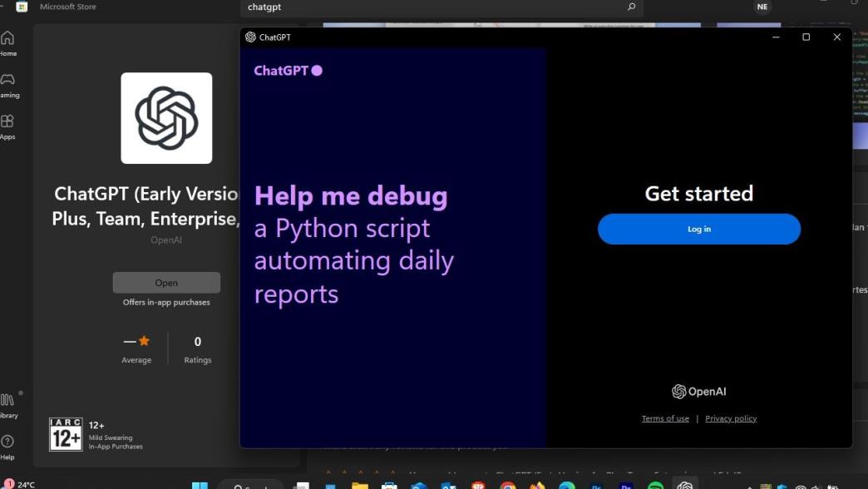Open File Explorer from the taskbar
The image size is (868, 489).
tap(360, 486)
